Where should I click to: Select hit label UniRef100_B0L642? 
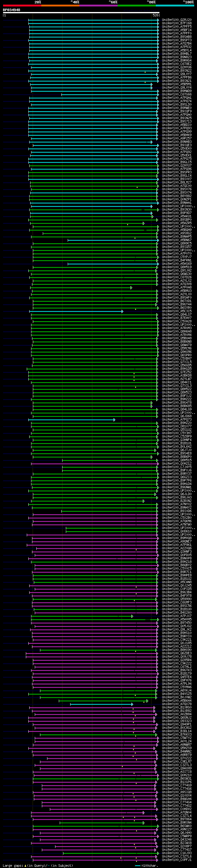177,446
